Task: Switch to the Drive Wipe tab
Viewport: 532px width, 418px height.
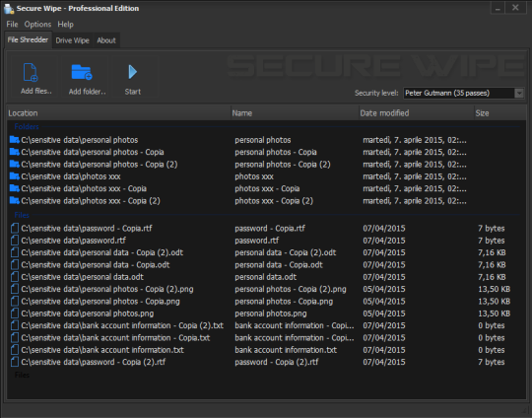Action: (72, 40)
